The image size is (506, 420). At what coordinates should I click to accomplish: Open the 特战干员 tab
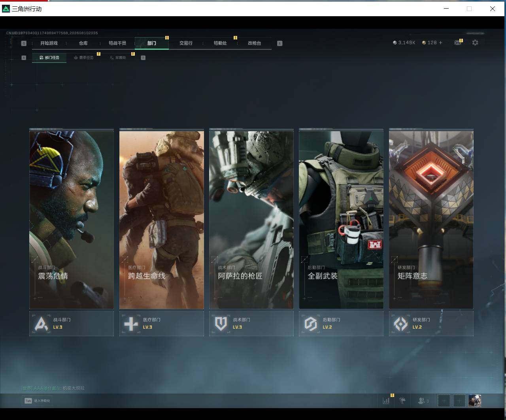(117, 43)
